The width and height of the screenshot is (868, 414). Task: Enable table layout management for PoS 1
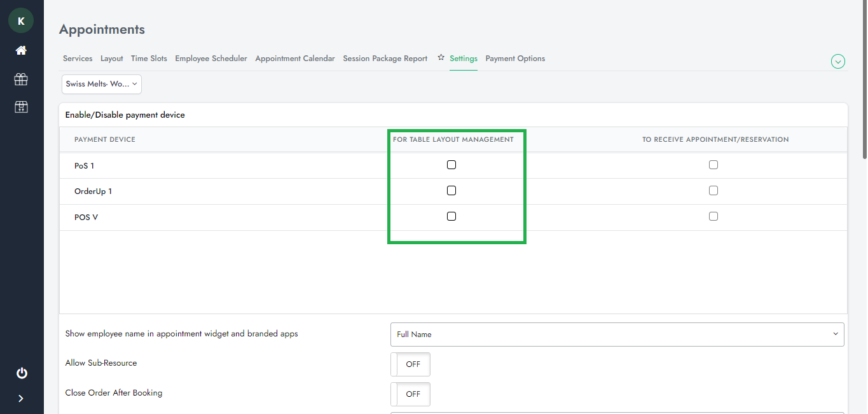click(451, 165)
